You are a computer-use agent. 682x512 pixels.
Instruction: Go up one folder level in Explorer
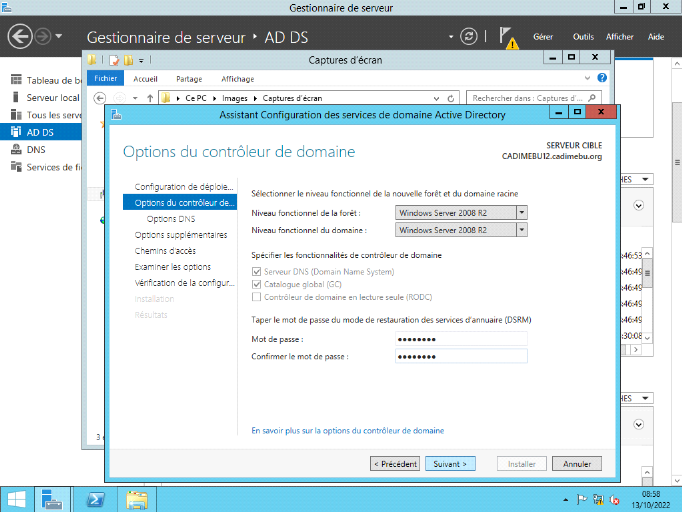[150, 98]
